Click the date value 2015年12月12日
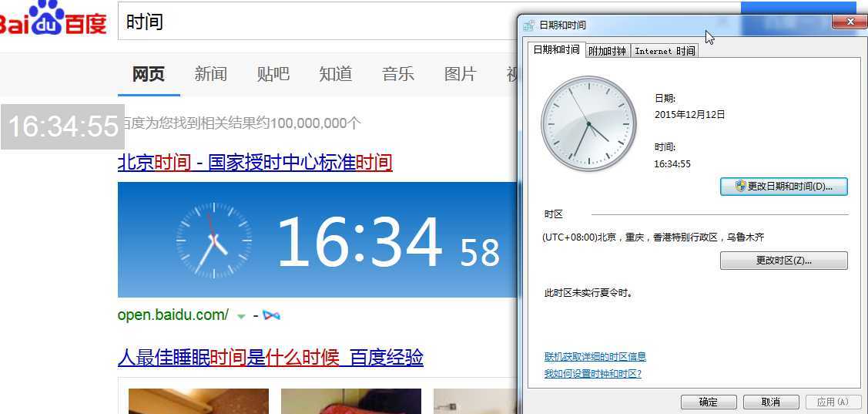The image size is (868, 414). [x=690, y=115]
